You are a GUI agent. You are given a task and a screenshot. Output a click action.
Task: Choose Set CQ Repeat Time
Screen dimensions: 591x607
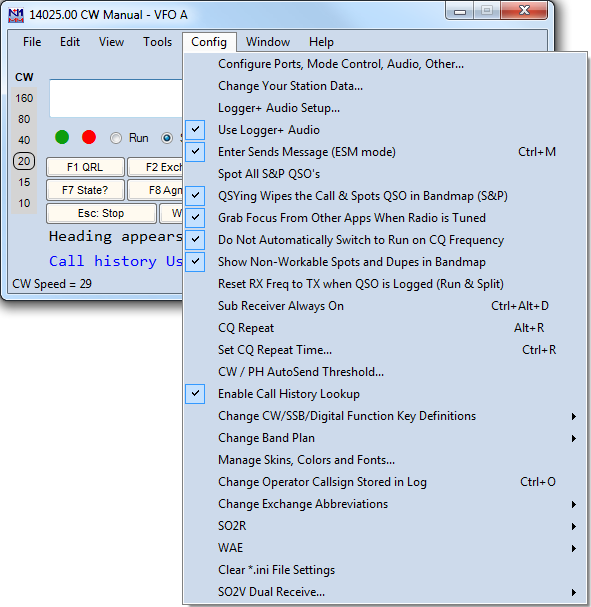(x=385, y=350)
